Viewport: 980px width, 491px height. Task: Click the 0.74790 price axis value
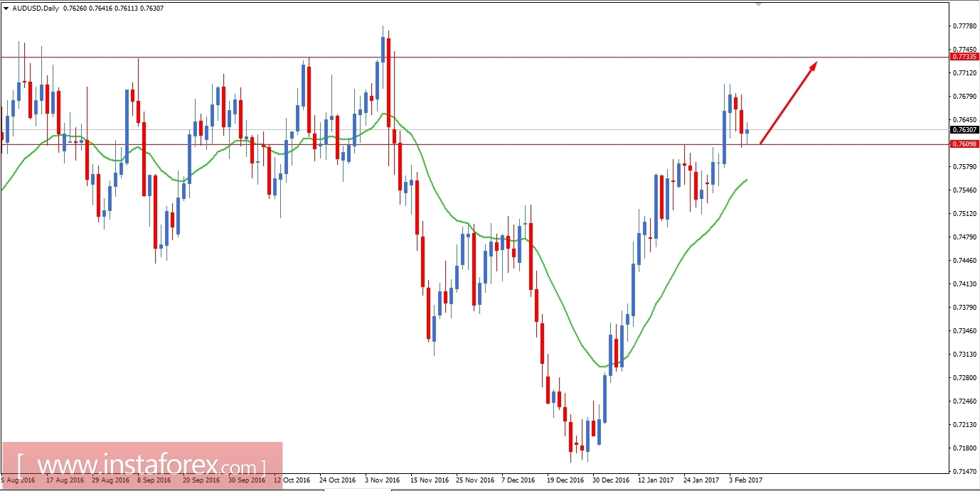[x=964, y=237]
